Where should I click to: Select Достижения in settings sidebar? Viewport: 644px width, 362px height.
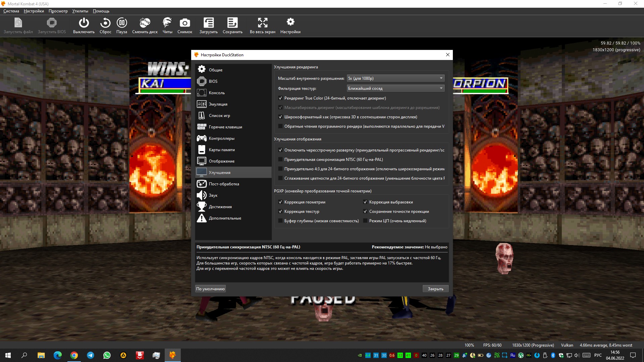(x=233, y=206)
